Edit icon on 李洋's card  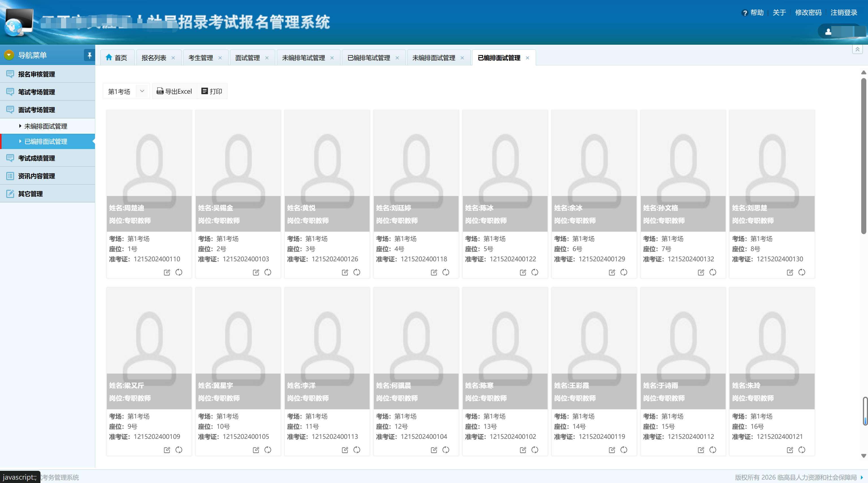345,450
